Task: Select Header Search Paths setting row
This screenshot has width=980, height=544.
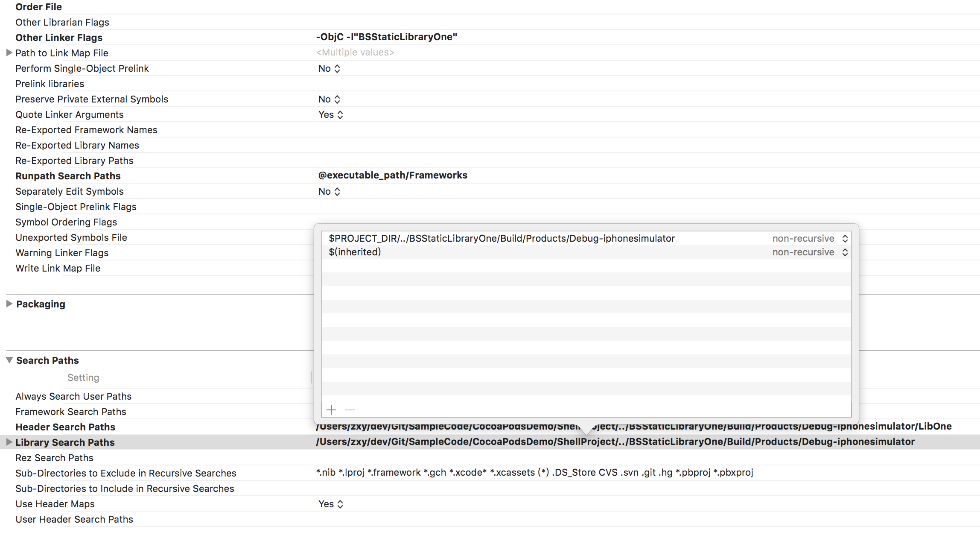Action: (65, 427)
